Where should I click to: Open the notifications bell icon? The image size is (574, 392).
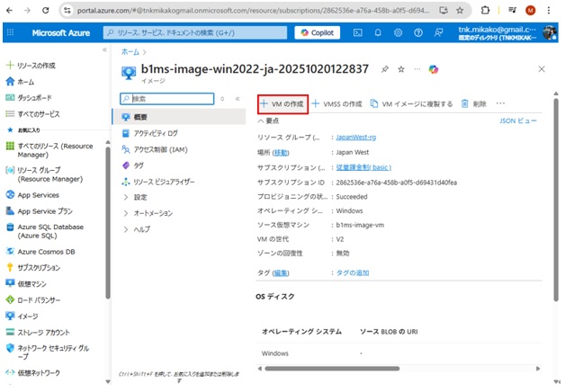[378, 32]
